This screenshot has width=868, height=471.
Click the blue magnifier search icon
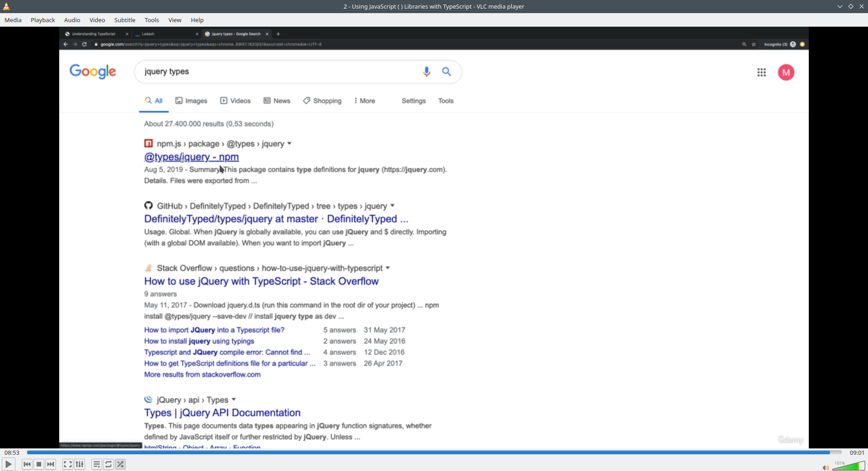tap(447, 71)
